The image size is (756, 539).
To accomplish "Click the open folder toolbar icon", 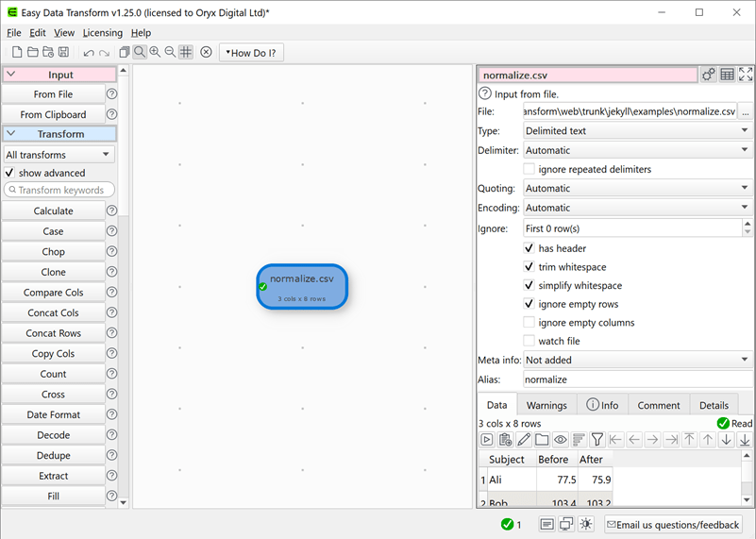I will pos(32,52).
